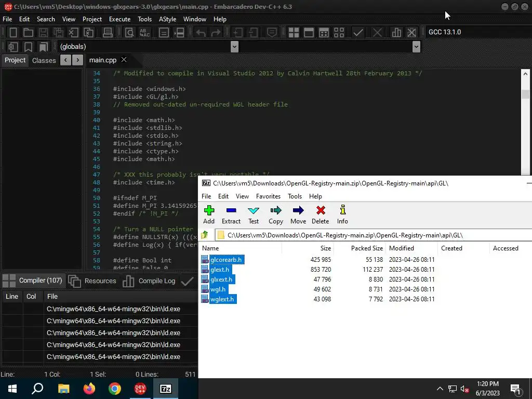Click the Profile bar chart icon
The height and width of the screenshot is (399, 532).
pos(396,33)
